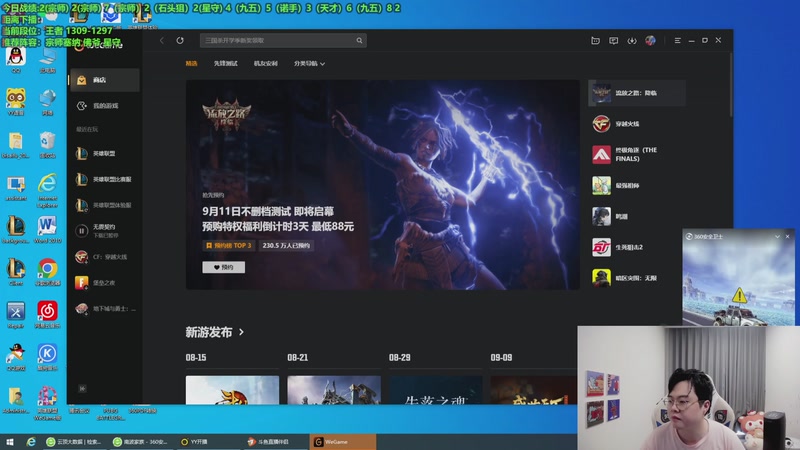The width and height of the screenshot is (800, 450).
Task: Open the user avatar in WeGame title bar
Action: [x=651, y=40]
